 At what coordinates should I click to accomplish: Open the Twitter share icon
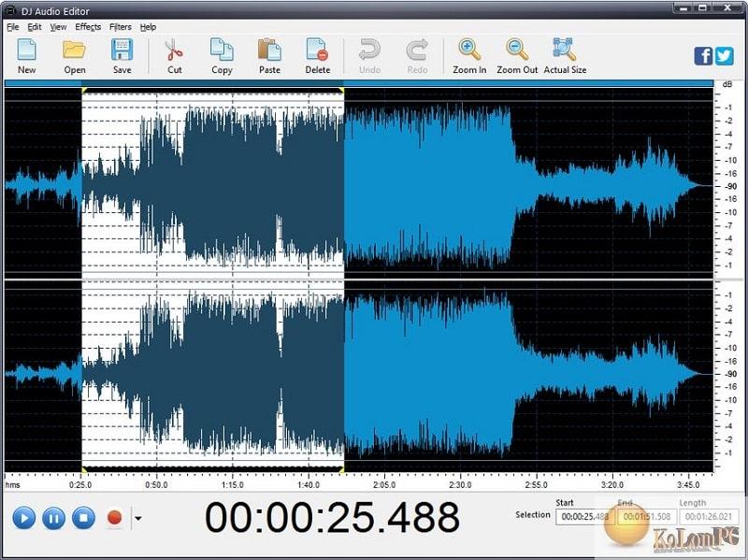pyautogui.click(x=724, y=56)
